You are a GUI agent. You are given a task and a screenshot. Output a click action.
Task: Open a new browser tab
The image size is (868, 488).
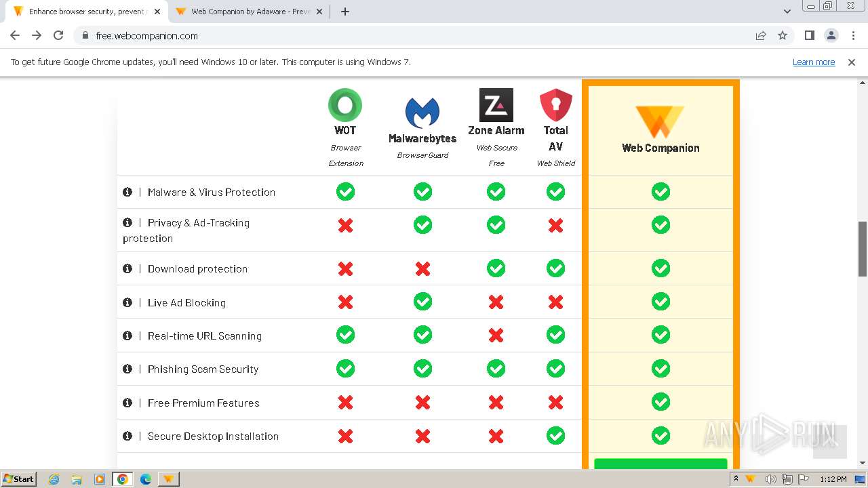click(x=345, y=12)
